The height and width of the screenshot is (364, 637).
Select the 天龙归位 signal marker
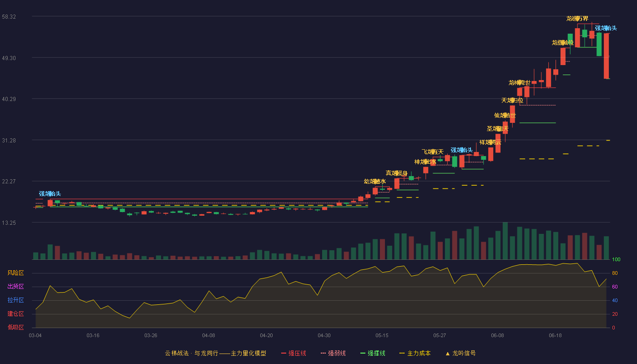click(512, 100)
